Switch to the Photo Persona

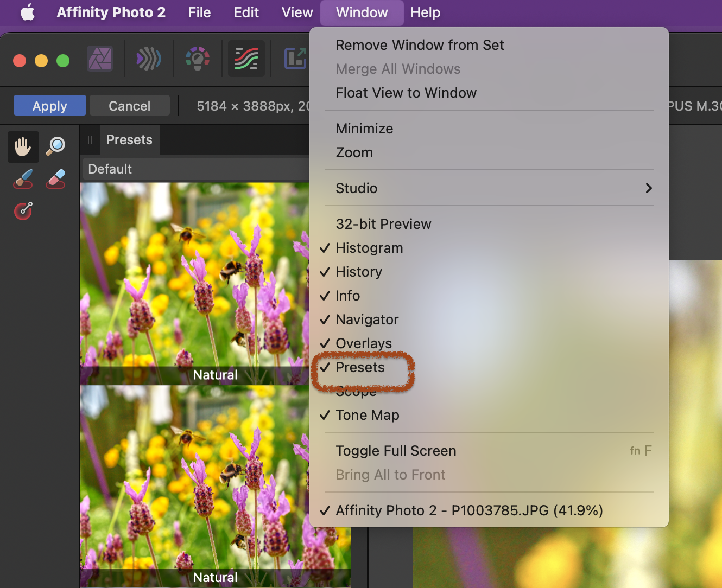point(99,59)
